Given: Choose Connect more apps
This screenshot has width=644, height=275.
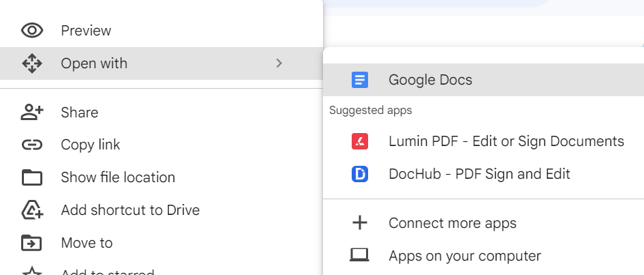Looking at the screenshot, I should coord(484,223).
